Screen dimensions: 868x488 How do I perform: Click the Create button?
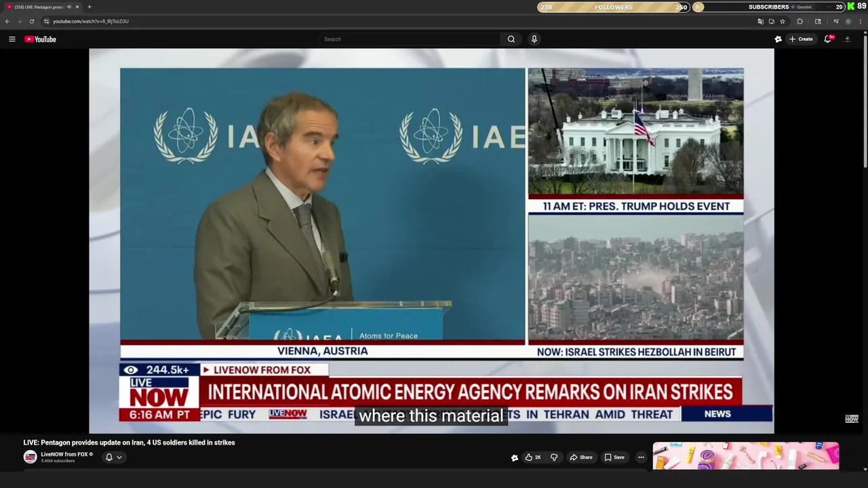click(x=801, y=39)
